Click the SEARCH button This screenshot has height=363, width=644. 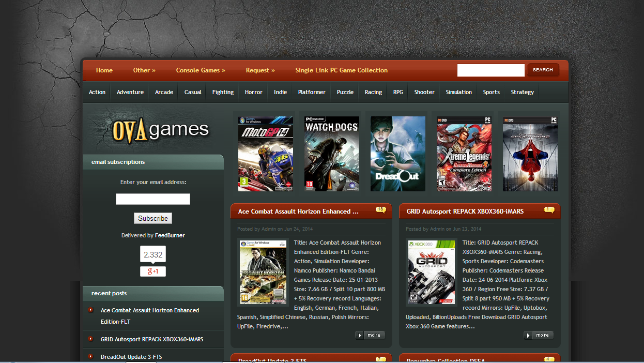(x=543, y=70)
